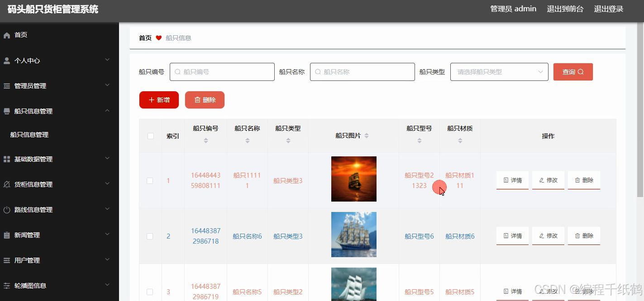The height and width of the screenshot is (301, 644).
Task: Click 修改 for row 1
Action: (548, 180)
